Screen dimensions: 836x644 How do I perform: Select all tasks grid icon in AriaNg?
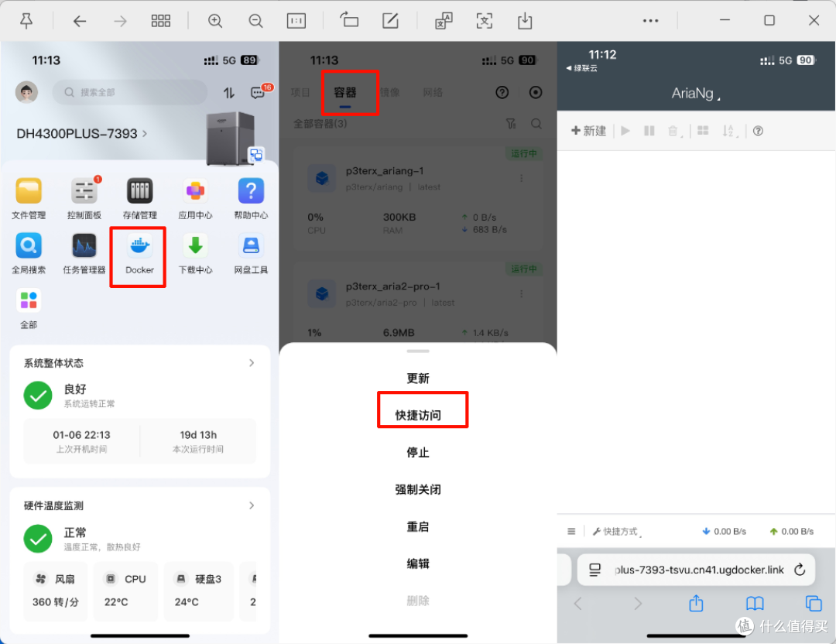(x=703, y=131)
